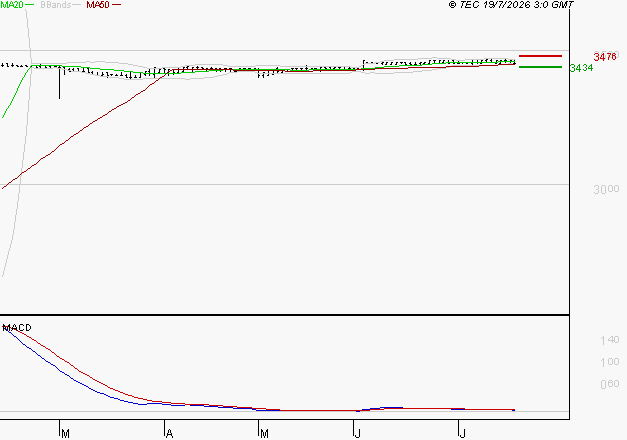Click the first J month marker
Screen dimensions: 627x440
(358, 434)
